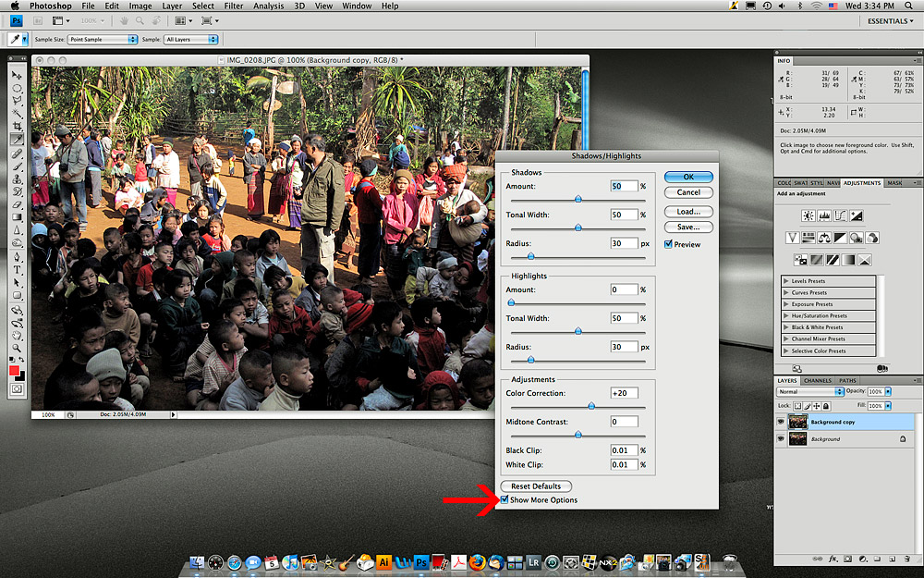Select the Crop tool in the toolbar

[17, 125]
